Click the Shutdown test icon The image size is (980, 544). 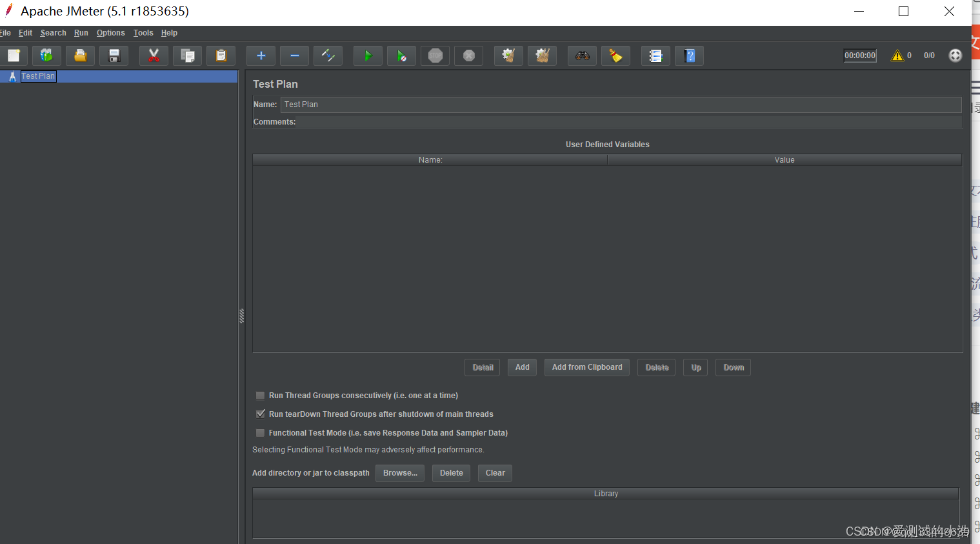(x=468, y=55)
